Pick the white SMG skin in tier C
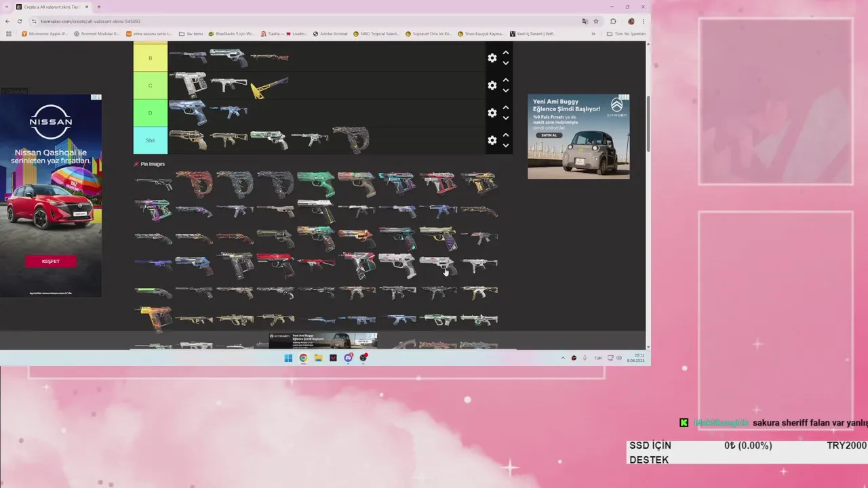 coord(229,85)
